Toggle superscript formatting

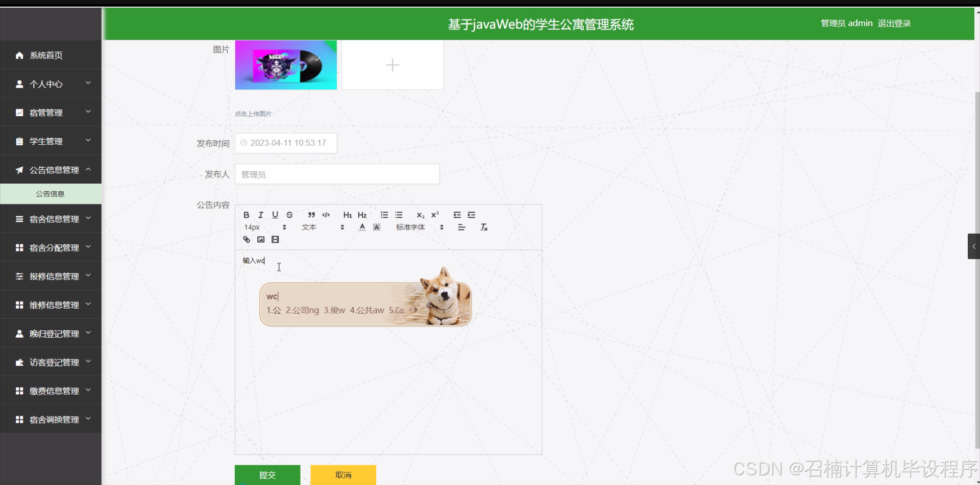[434, 215]
